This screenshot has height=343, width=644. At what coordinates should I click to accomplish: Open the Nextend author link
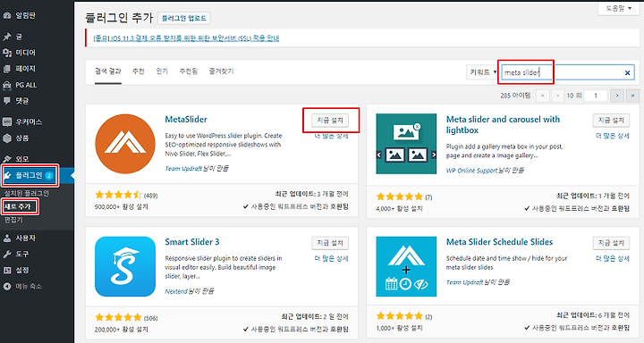coord(176,291)
